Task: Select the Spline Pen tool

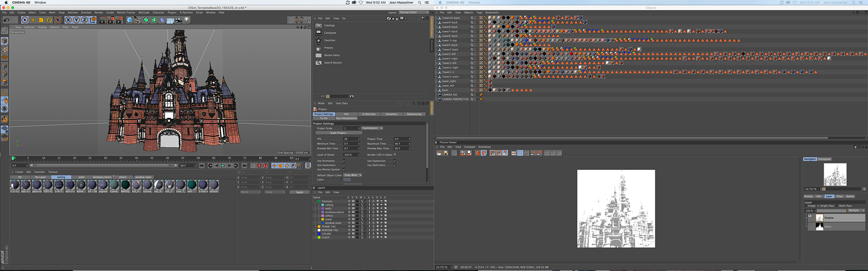Action: click(x=137, y=20)
